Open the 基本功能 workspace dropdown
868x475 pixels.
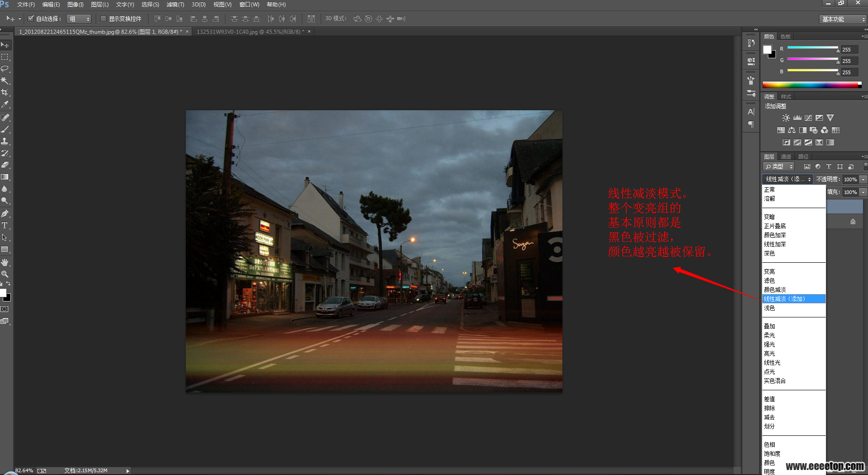842,19
